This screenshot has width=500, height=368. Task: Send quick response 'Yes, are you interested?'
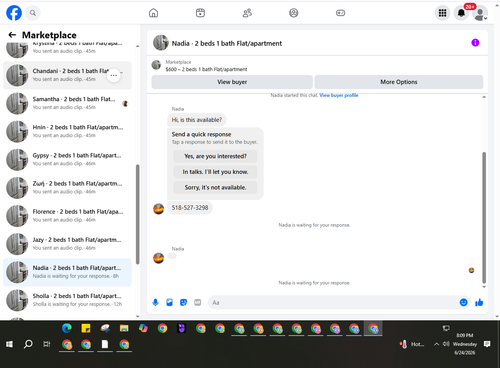coord(215,156)
